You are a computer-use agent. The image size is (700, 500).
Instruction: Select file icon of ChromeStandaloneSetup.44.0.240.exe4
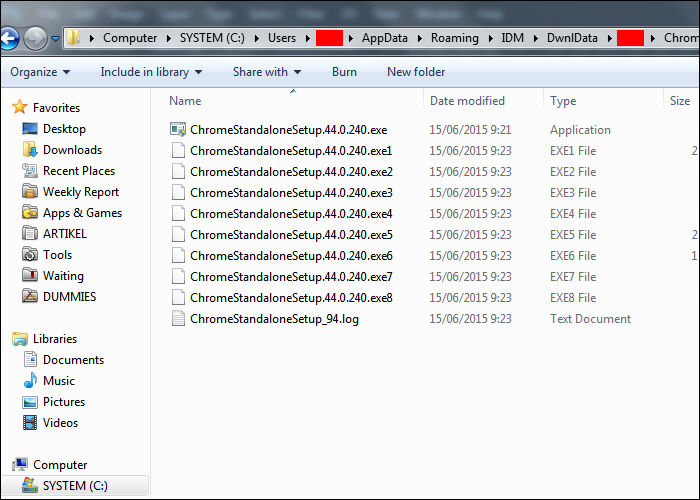click(178, 213)
